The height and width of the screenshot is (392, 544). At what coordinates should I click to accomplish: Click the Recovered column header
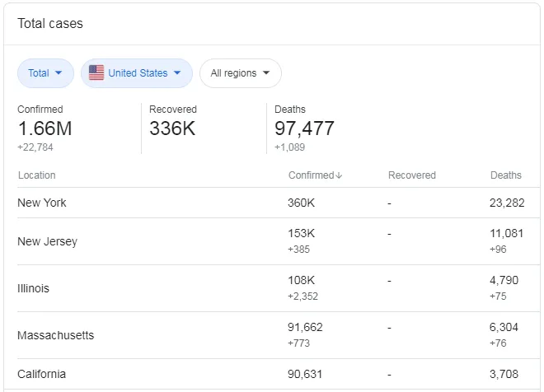tap(411, 175)
